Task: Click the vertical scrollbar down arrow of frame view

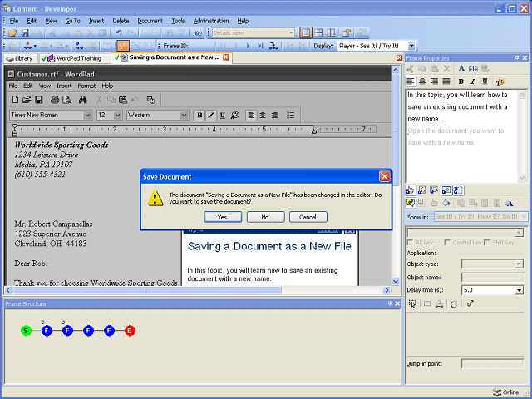Action: click(396, 281)
